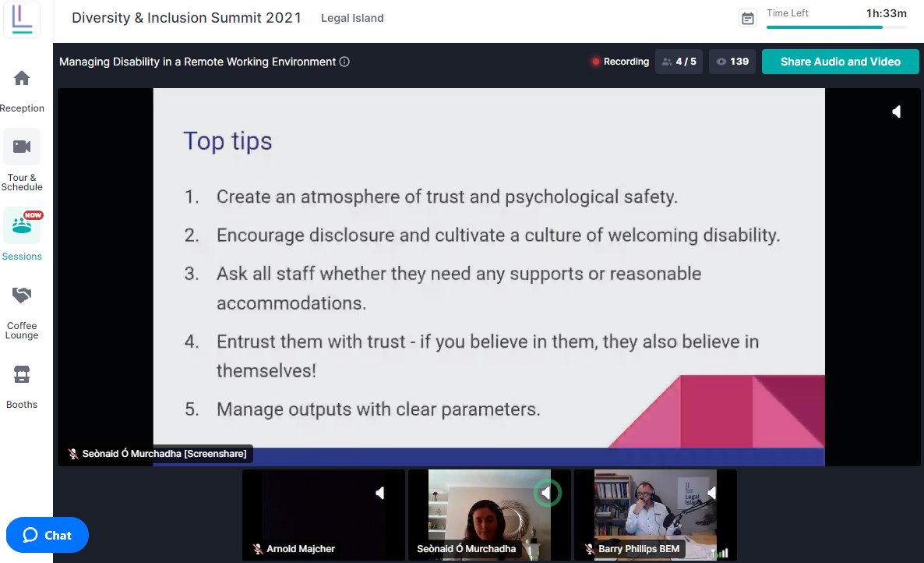Click the Top tips slide heading
The image size is (924, 563).
click(227, 141)
